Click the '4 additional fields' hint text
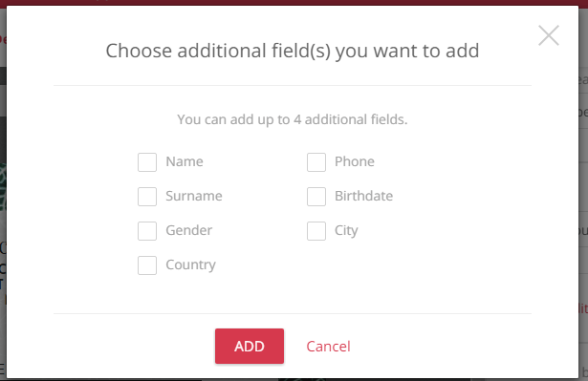 (x=293, y=119)
